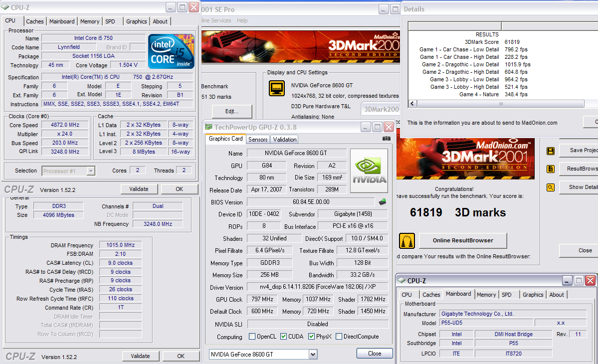Viewport: 598px width, 364px height.
Task: Click the Online ResultBrowser tree icon
Action: [407, 241]
